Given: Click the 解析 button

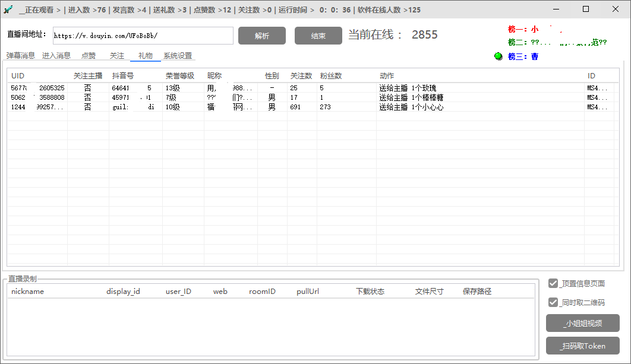Looking at the screenshot, I should [x=261, y=36].
